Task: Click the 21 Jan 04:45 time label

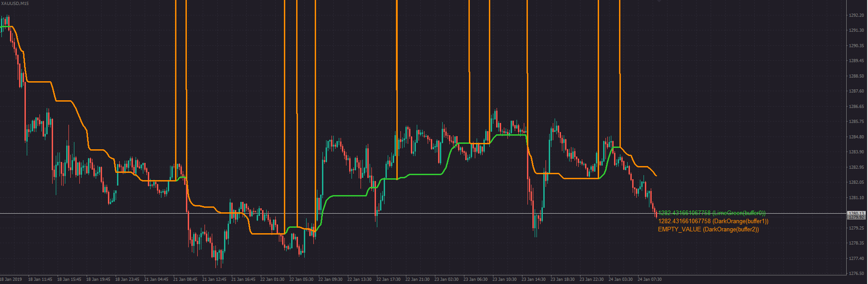Action: [x=156, y=279]
